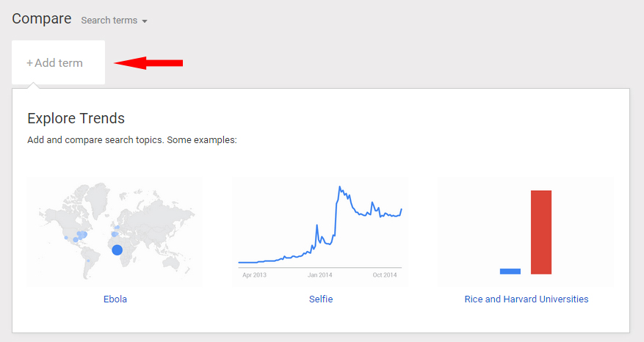Click the dropdown arrow beside Search terms
The image size is (644, 342).
pyautogui.click(x=145, y=21)
